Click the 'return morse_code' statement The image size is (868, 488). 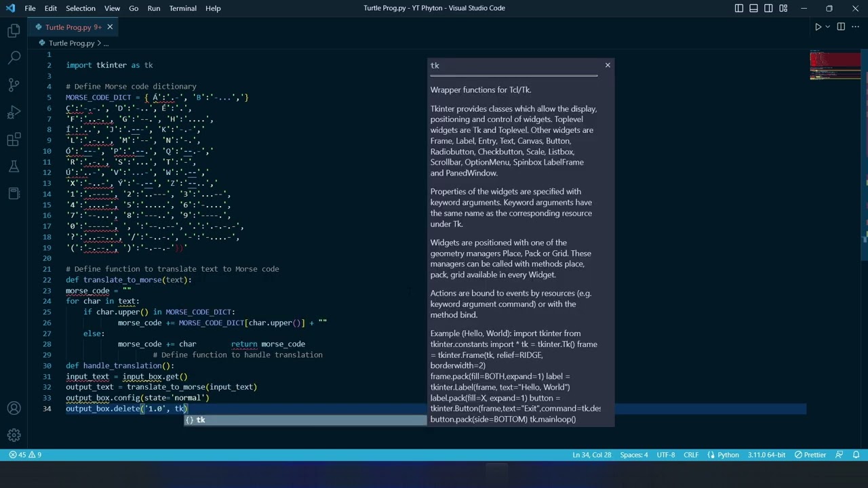pyautogui.click(x=268, y=344)
